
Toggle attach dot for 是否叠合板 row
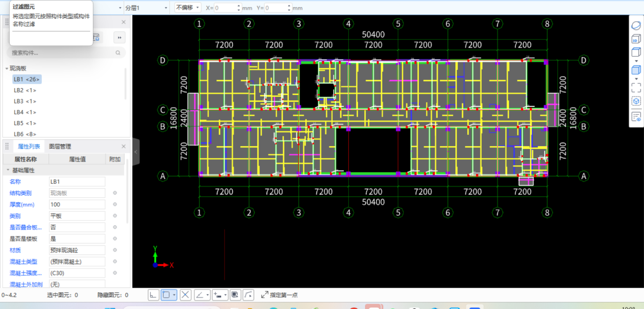coord(115,227)
